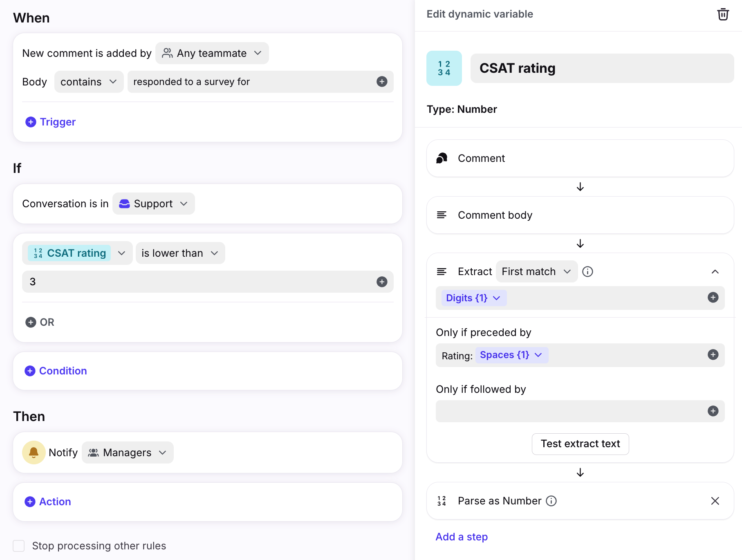Add an OR condition
742x560 pixels.
pyautogui.click(x=40, y=323)
